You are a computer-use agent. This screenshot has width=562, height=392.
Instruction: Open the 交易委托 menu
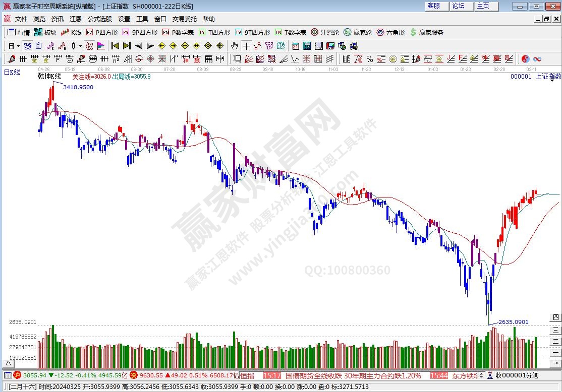tap(184, 19)
